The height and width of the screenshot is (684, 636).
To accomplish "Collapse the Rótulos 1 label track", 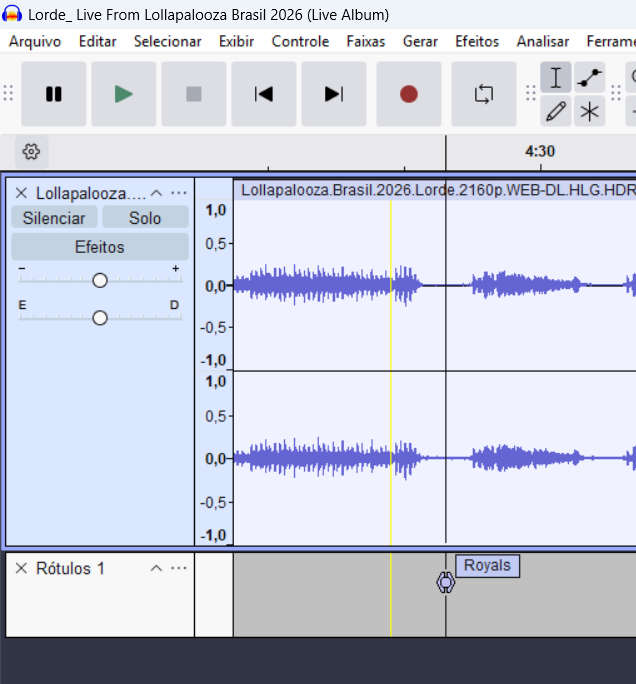I will (x=156, y=568).
